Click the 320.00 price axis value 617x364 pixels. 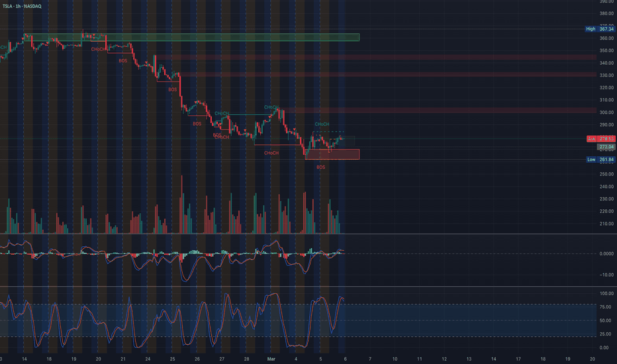[x=606, y=87]
